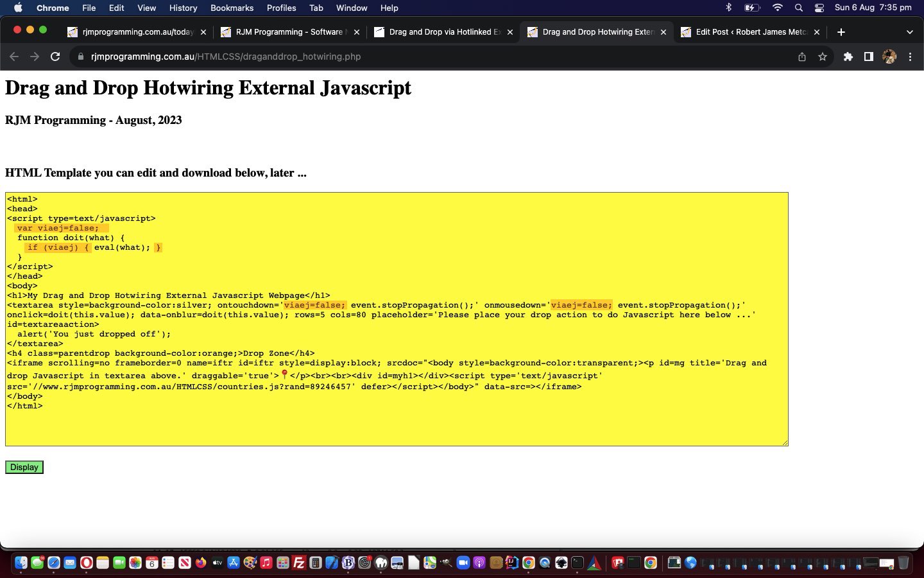
Task: Launch Opera from the Dock
Action: pyautogui.click(x=86, y=563)
